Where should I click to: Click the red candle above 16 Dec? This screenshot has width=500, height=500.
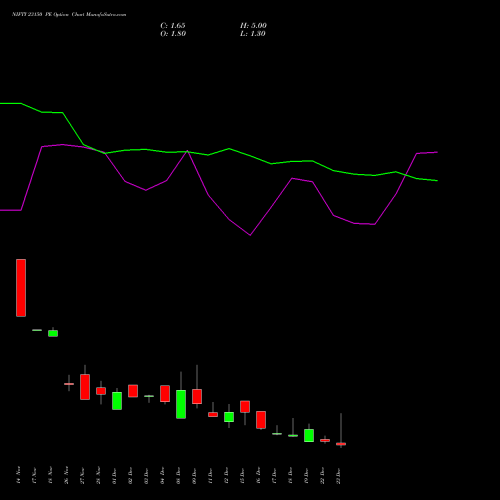tap(261, 420)
